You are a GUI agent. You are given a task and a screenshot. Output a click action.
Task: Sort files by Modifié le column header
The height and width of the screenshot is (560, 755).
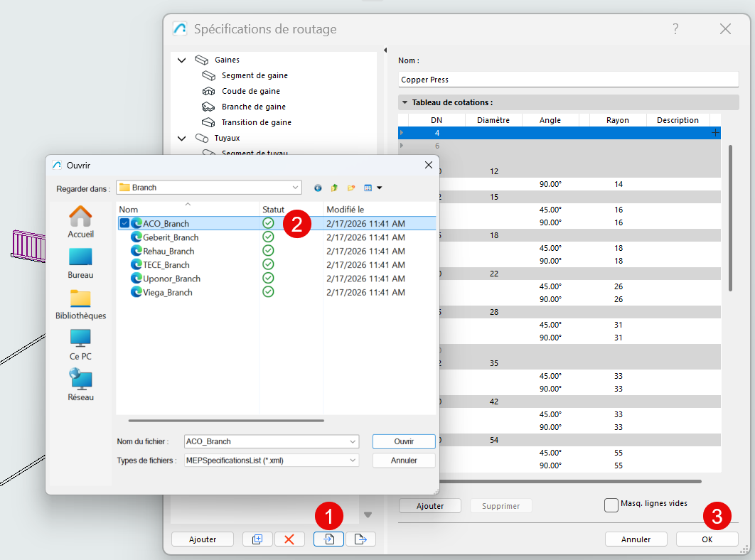point(380,209)
